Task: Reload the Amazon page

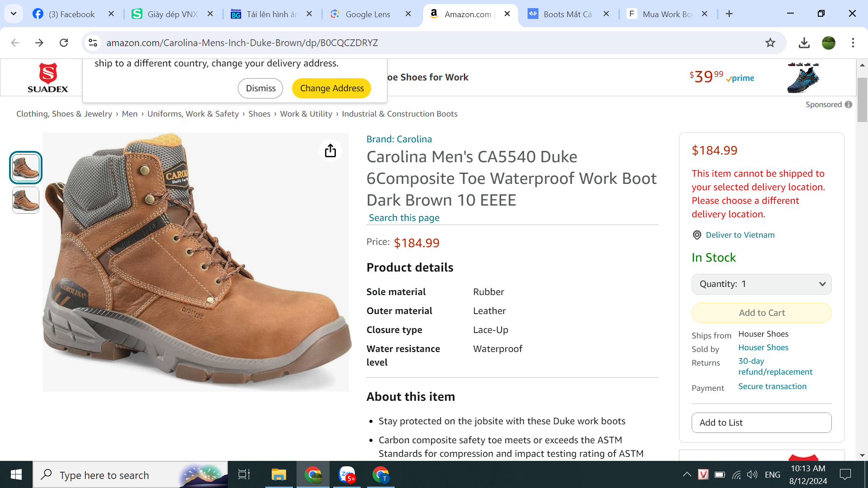Action: tap(64, 42)
